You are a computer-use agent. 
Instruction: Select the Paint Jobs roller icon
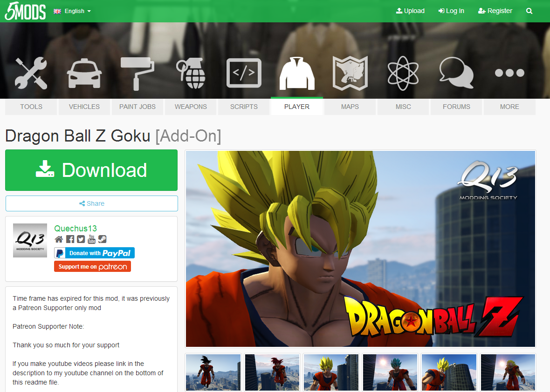(137, 74)
